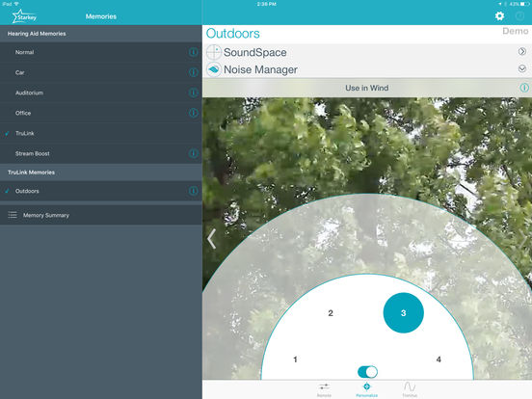
Task: Click the Hearing Aid Memories section header
Action: pyautogui.click(x=101, y=33)
